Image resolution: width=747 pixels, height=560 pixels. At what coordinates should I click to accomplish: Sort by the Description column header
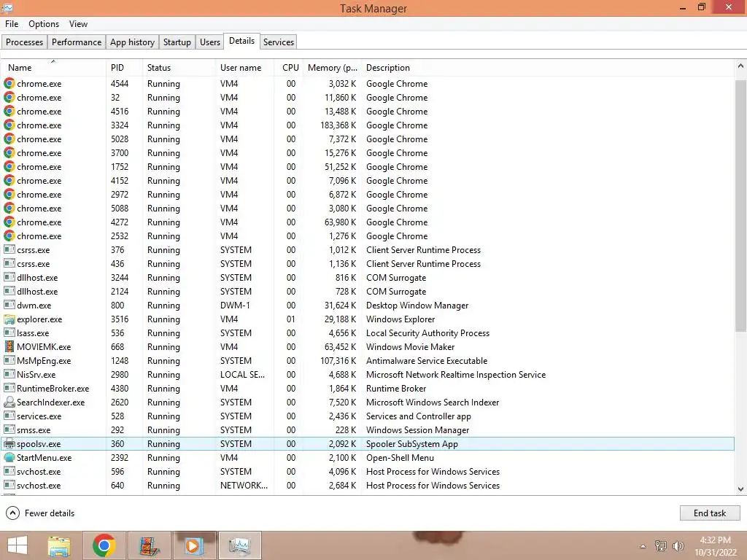pos(547,68)
